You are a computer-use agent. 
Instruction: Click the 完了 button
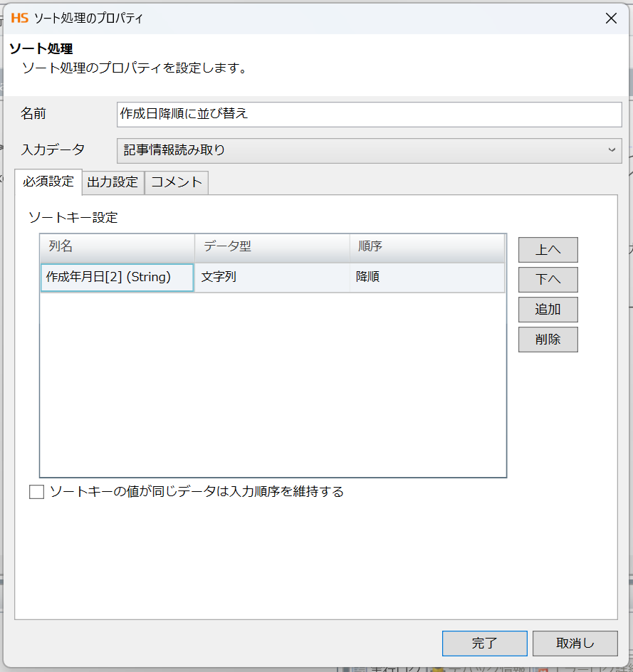click(x=485, y=643)
